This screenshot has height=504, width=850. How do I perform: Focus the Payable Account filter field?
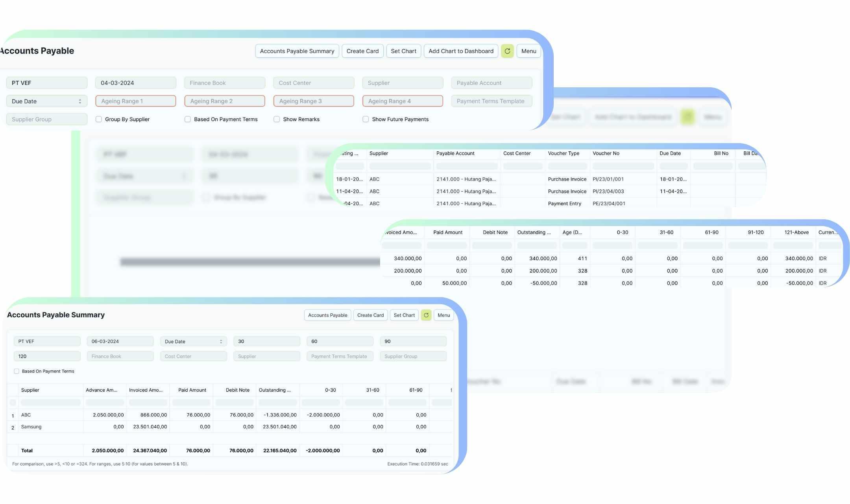pos(491,83)
